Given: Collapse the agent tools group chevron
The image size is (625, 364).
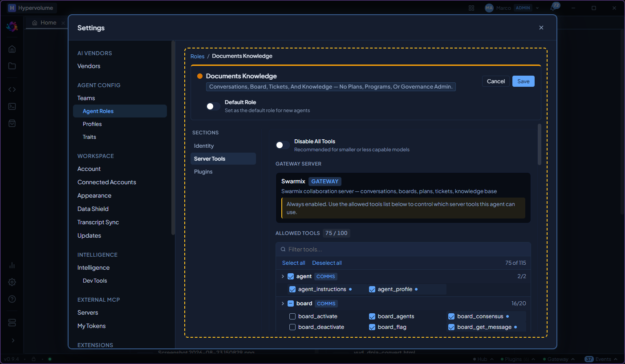Looking at the screenshot, I should 283,276.
